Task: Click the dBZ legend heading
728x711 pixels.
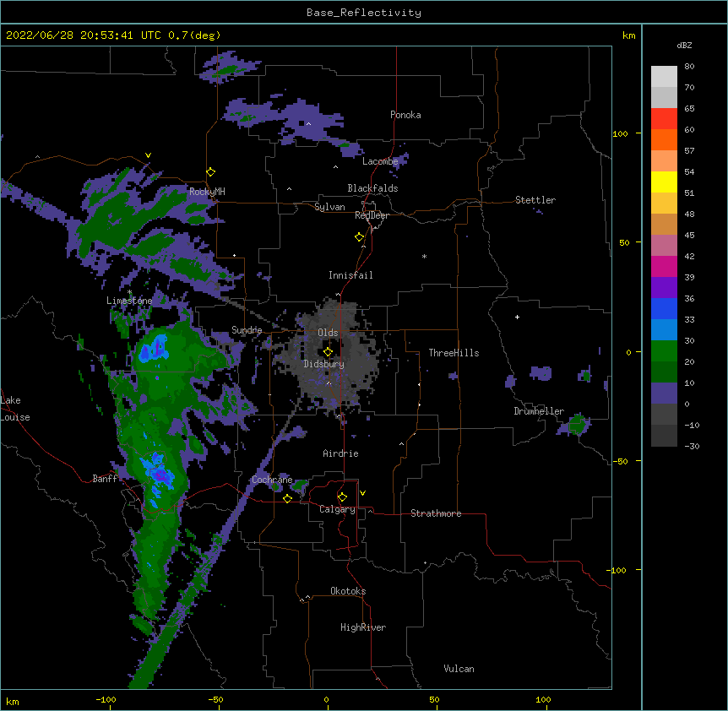Action: point(684,46)
